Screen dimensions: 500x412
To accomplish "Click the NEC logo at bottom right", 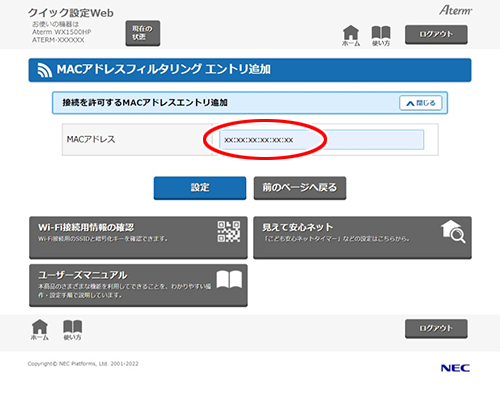I will tap(455, 368).
